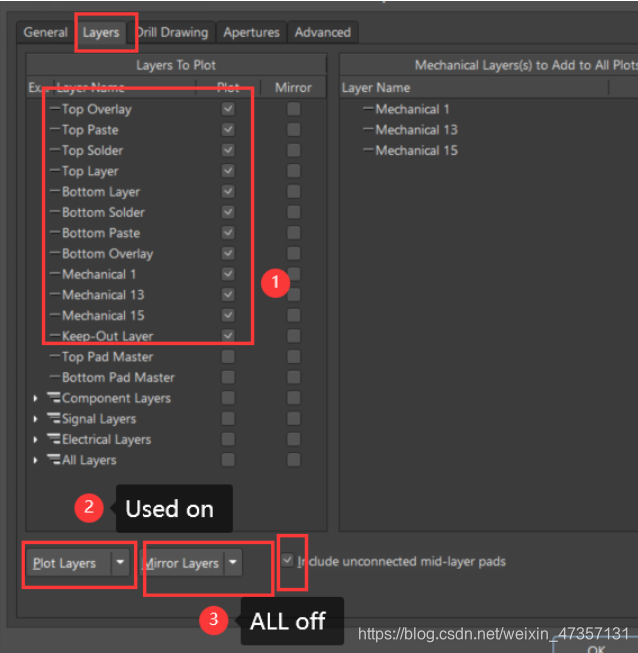The image size is (638, 653).
Task: Uncheck Plot for Top Layer
Action: [228, 171]
